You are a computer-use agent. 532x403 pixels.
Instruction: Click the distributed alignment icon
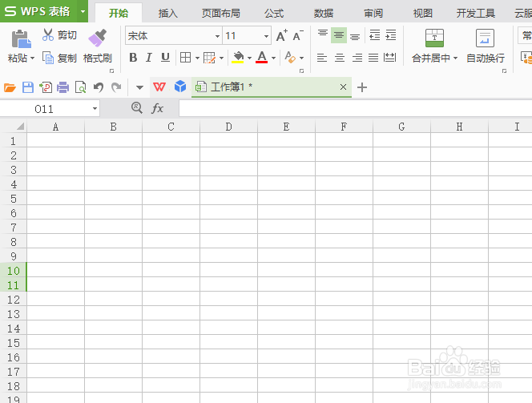(x=389, y=58)
